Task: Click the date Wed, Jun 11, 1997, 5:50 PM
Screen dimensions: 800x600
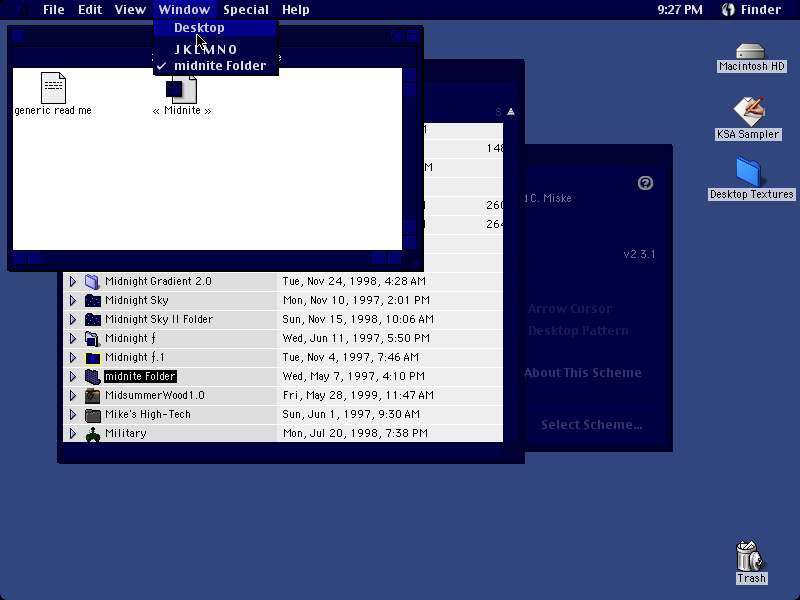Action: (356, 338)
